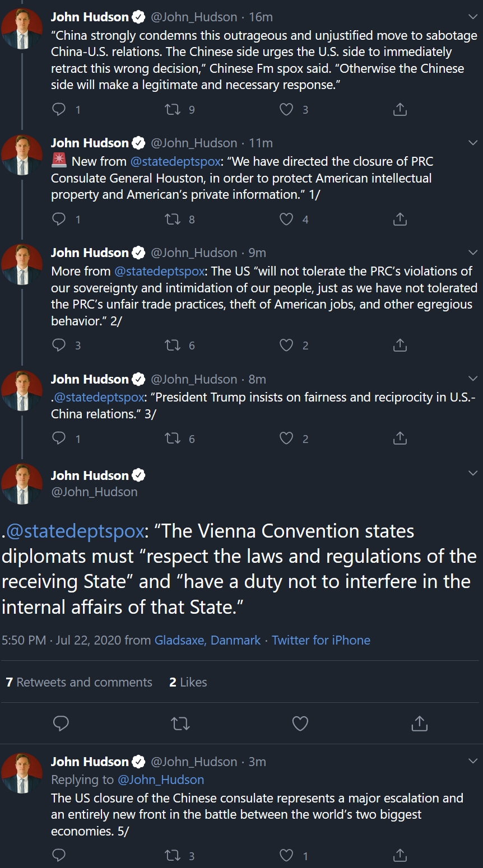View the 2 Likes list
Viewport: 483px width, 868px height.
pyautogui.click(x=188, y=682)
